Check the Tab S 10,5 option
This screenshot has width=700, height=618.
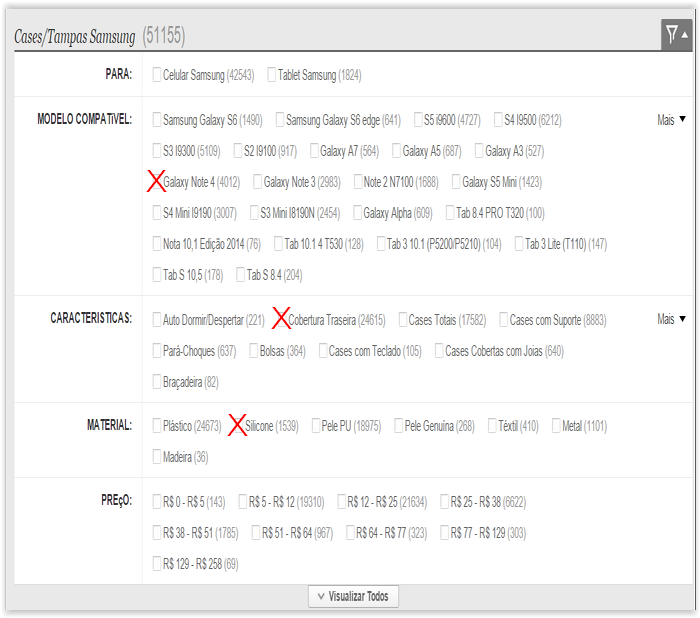(157, 275)
